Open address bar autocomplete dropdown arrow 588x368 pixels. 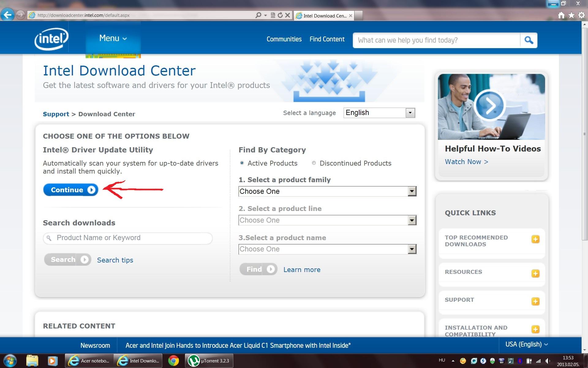coord(266,15)
